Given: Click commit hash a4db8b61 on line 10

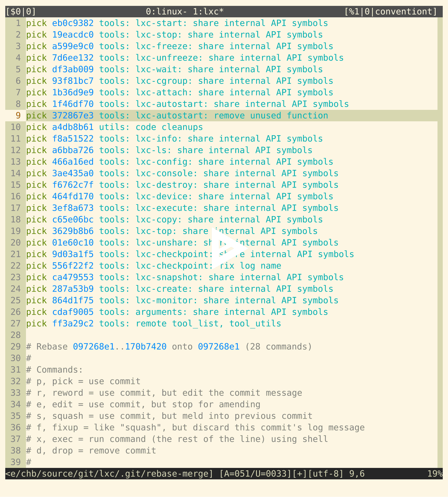Looking at the screenshot, I should pyautogui.click(x=73, y=127).
